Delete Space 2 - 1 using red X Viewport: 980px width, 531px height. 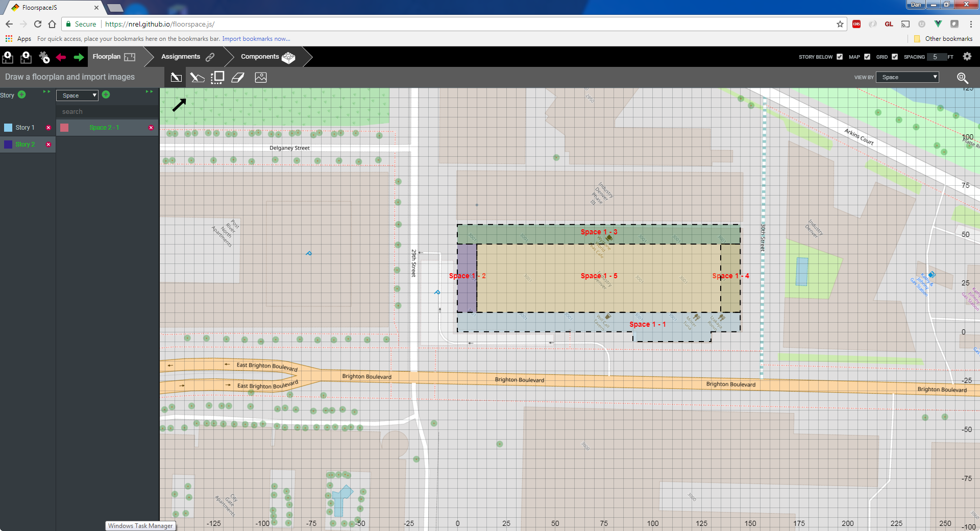point(151,128)
